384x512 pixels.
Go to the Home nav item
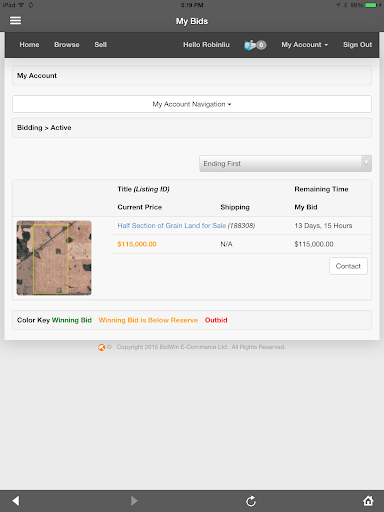(x=29, y=45)
